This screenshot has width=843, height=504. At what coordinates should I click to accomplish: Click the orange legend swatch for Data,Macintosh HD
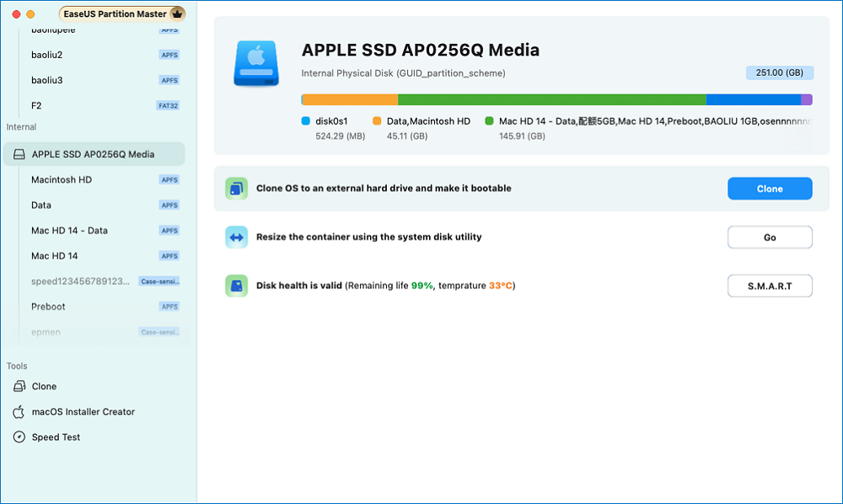[377, 121]
